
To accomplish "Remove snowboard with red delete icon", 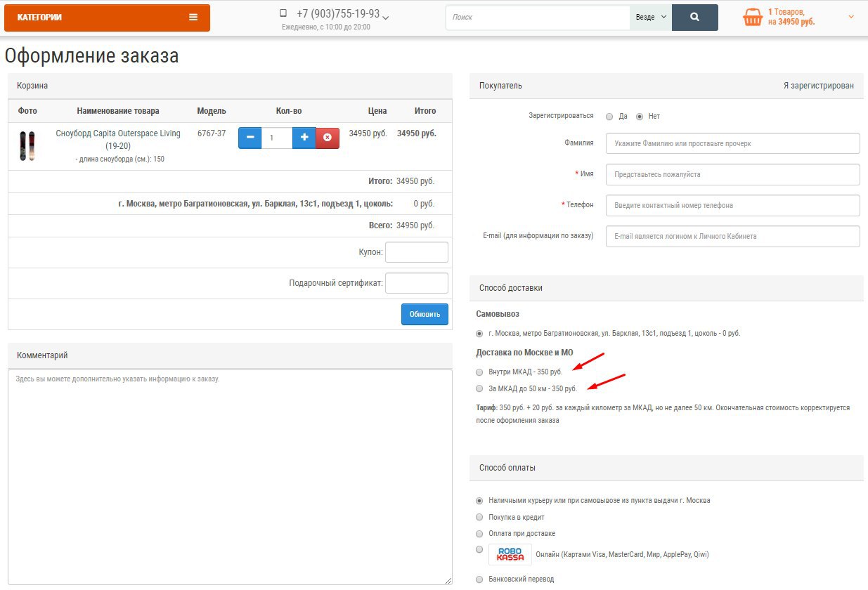I will click(x=328, y=138).
